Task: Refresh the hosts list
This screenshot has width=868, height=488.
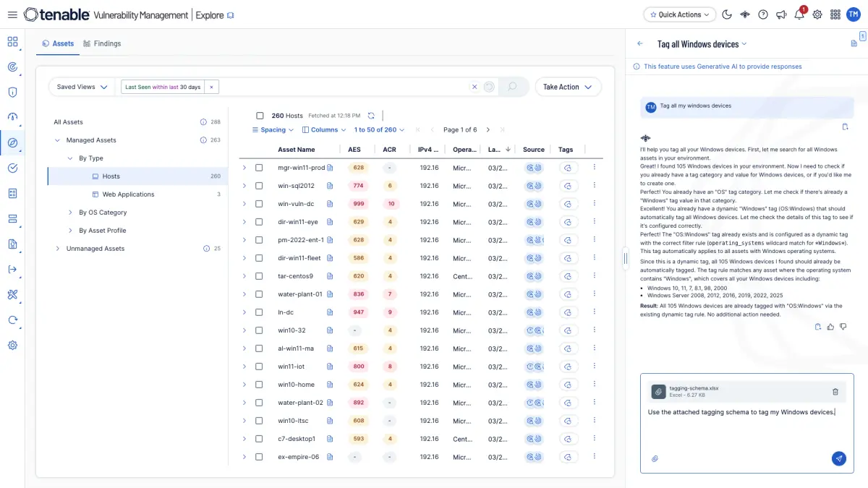Action: point(371,116)
